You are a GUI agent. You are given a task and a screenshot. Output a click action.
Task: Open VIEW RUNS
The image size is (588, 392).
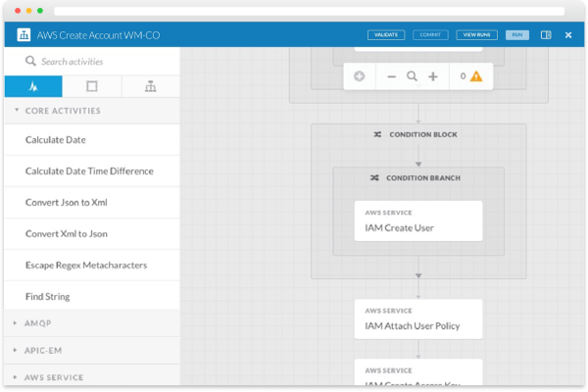(476, 35)
